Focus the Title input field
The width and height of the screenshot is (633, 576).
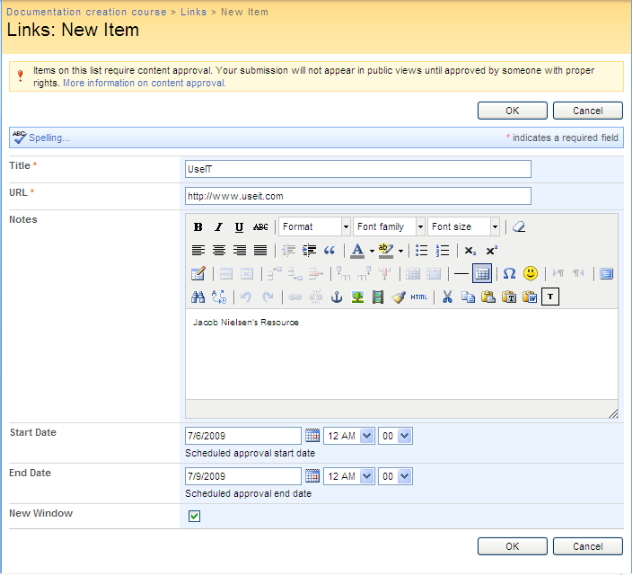click(x=358, y=169)
